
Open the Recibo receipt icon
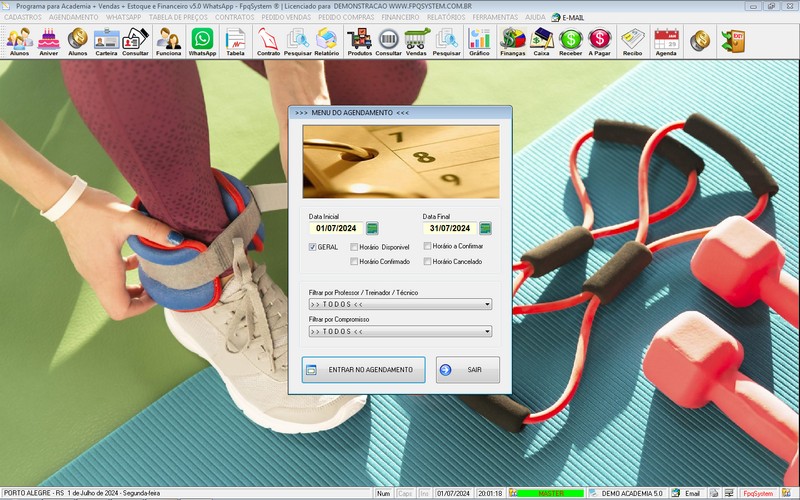pyautogui.click(x=632, y=41)
